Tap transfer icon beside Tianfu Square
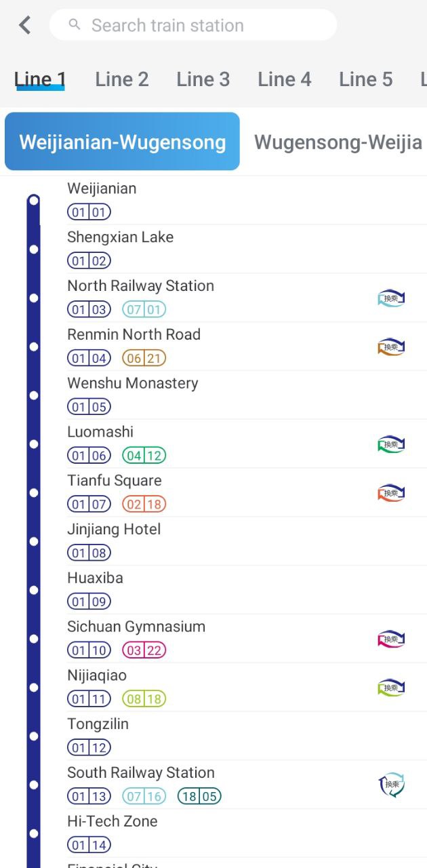Screen dimensions: 427x868 391,493
